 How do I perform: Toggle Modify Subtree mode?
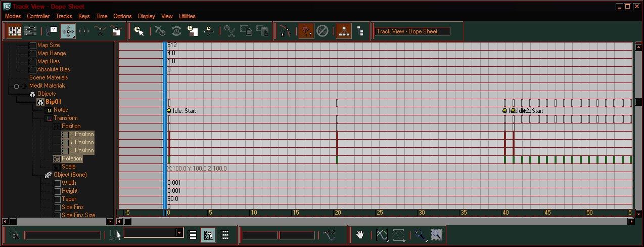[x=344, y=31]
